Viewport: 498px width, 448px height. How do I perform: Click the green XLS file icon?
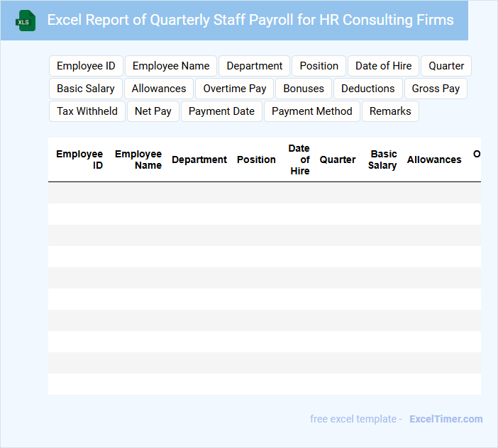26,21
